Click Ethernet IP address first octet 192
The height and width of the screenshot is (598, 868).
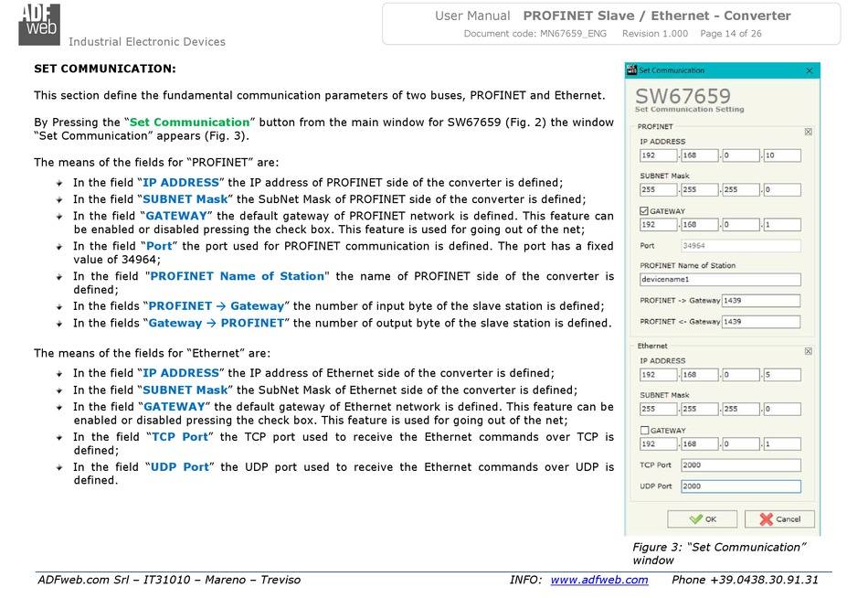pyautogui.click(x=658, y=375)
